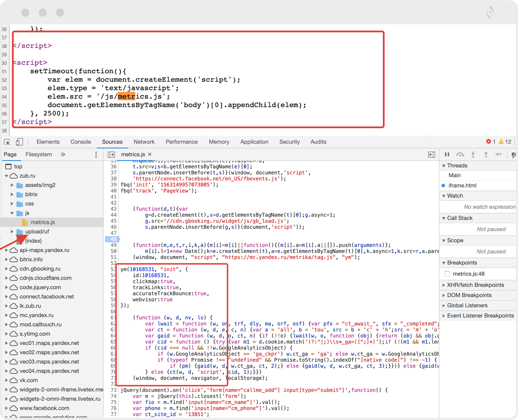Open the navigator three-dot options menu
This screenshot has width=518, height=420.
[96, 155]
